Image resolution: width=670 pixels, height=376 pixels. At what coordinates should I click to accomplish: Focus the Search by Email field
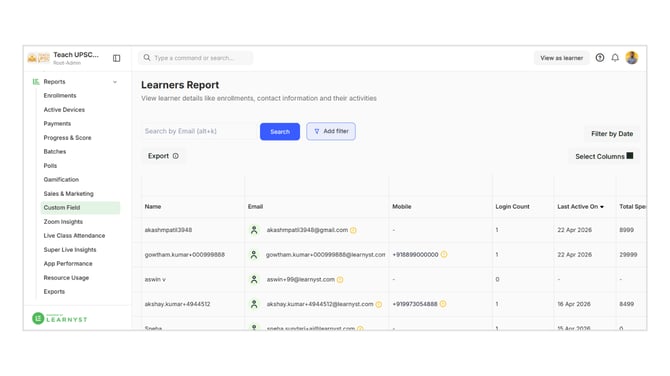click(199, 131)
